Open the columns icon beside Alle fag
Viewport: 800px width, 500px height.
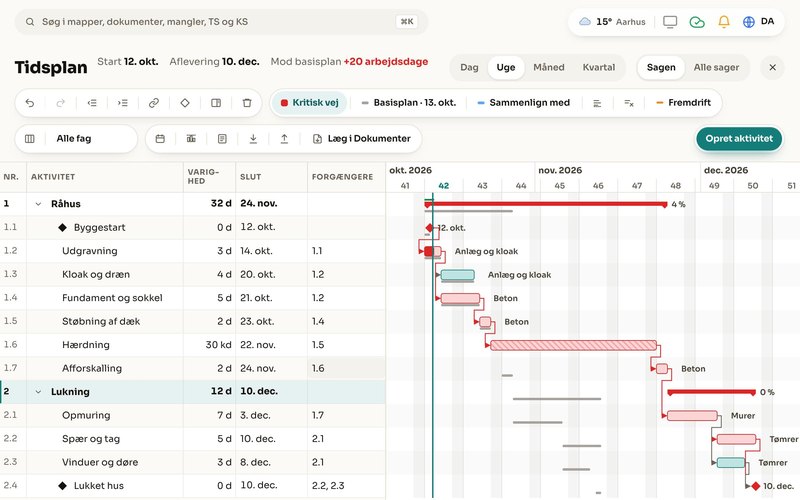click(x=30, y=139)
